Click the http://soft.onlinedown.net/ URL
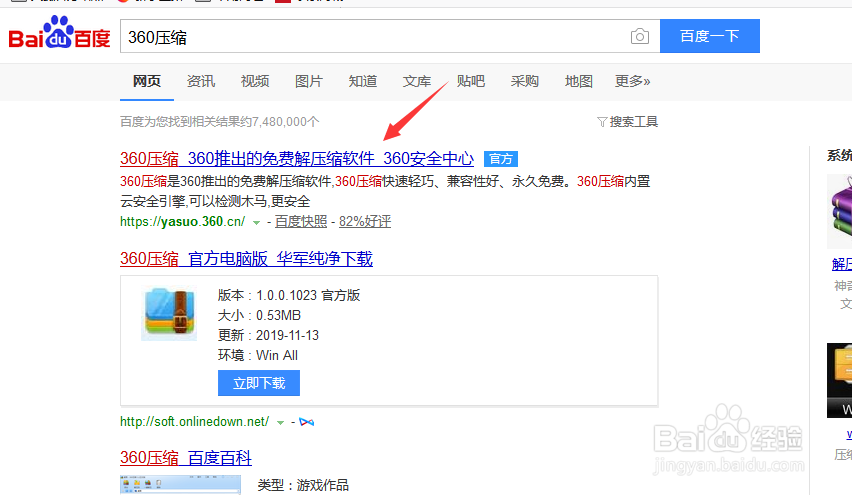852x495 pixels. coord(195,422)
